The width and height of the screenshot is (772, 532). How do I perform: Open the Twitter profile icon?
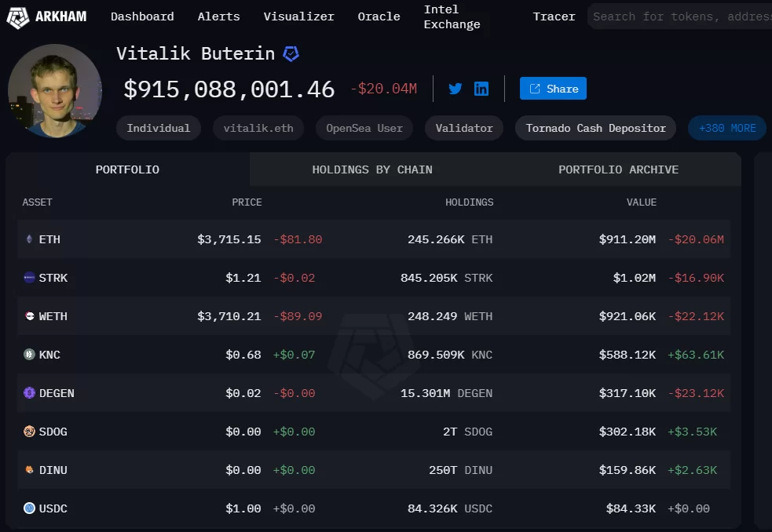[x=456, y=89]
